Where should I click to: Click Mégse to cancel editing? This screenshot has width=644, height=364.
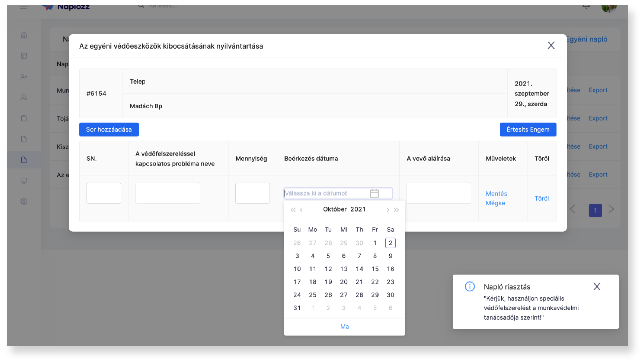pos(495,203)
